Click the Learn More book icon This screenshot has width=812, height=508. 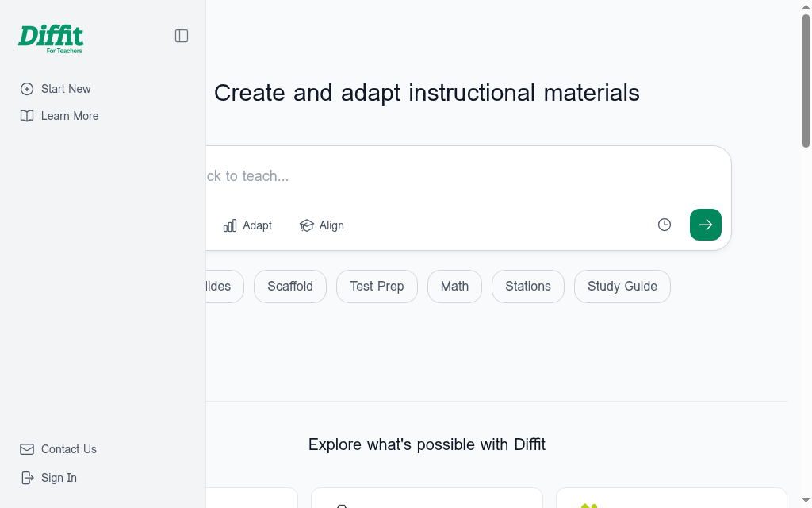pos(27,116)
